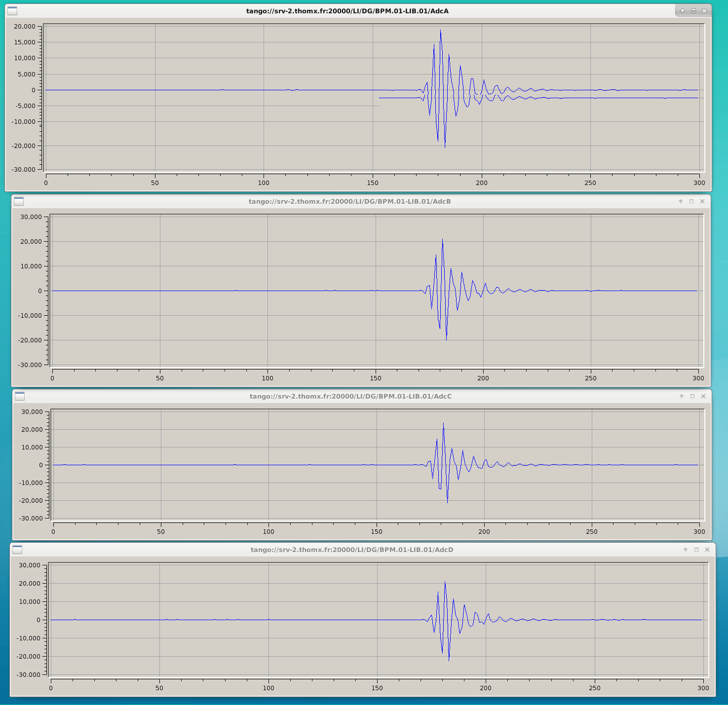The image size is (728, 705).
Task: Maximize the AdcB plot window
Action: tap(691, 201)
